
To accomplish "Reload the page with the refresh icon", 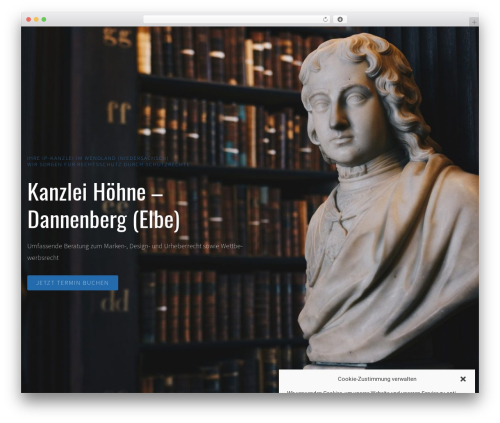I will tap(325, 19).
